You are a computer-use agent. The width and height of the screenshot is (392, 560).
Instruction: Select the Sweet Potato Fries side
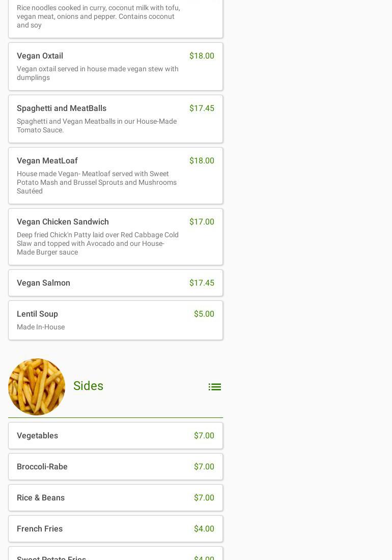click(115, 555)
